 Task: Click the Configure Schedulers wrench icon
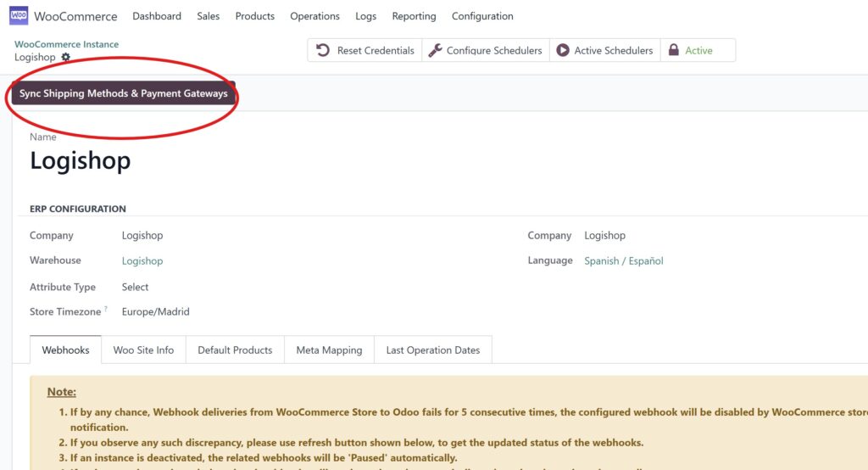(435, 50)
